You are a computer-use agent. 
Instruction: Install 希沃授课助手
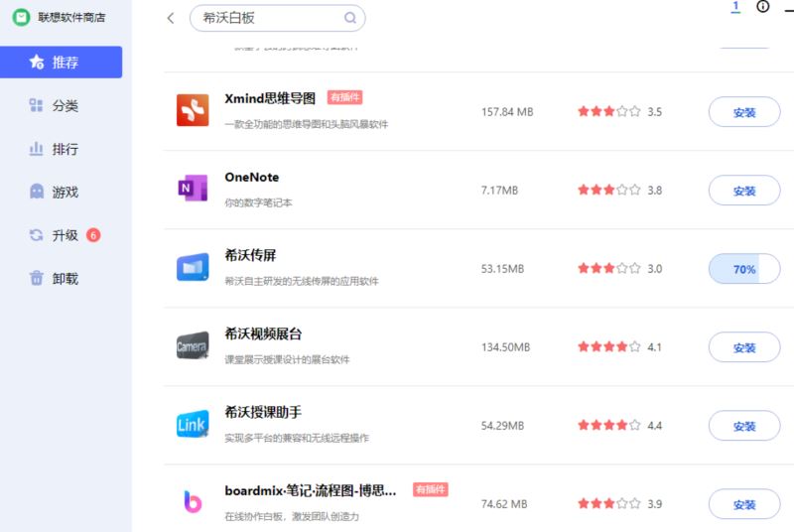[744, 426]
